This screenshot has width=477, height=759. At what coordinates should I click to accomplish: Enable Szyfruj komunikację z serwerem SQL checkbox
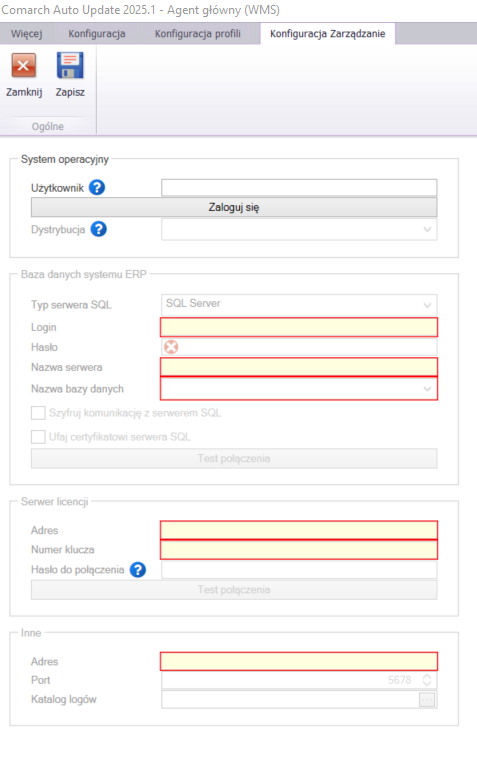(x=38, y=413)
